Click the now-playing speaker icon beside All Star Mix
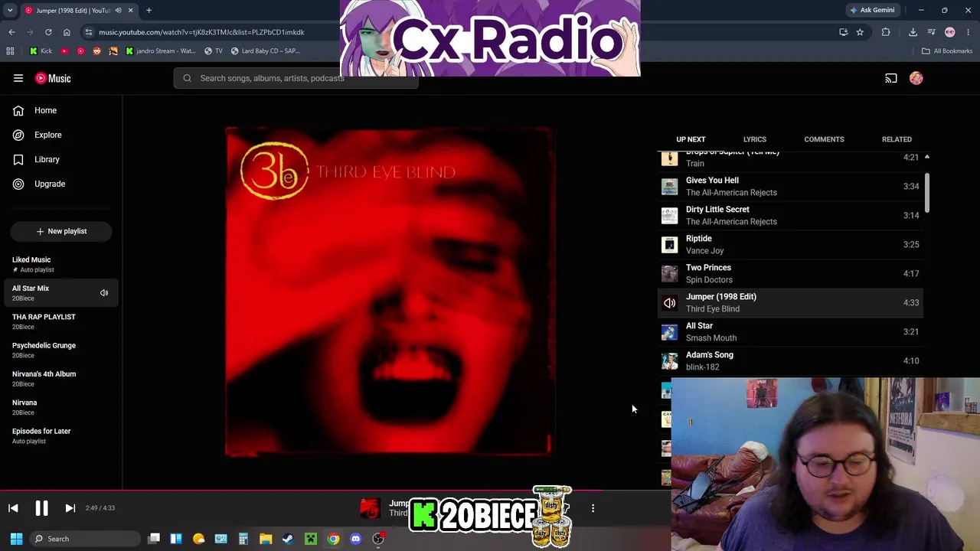This screenshot has width=980, height=551. pos(104,293)
